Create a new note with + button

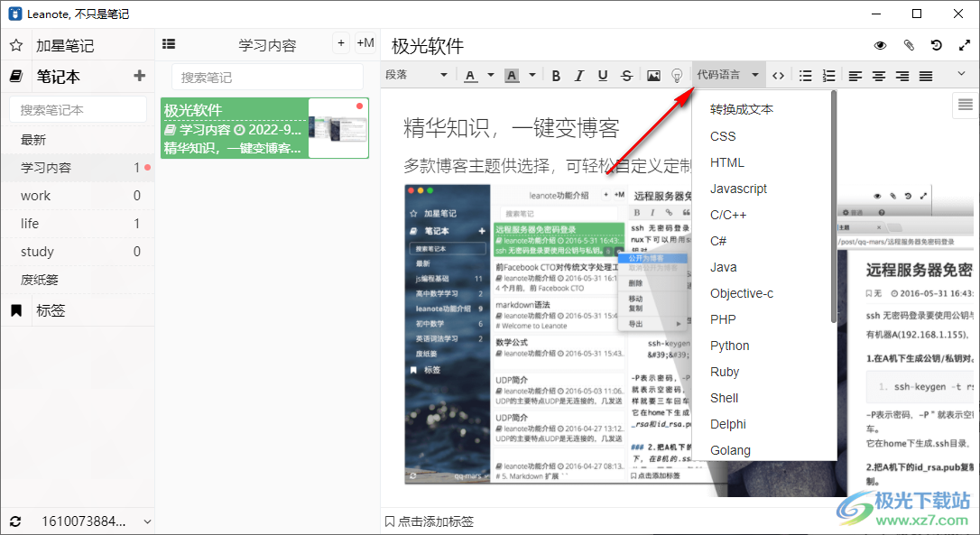[x=340, y=43]
